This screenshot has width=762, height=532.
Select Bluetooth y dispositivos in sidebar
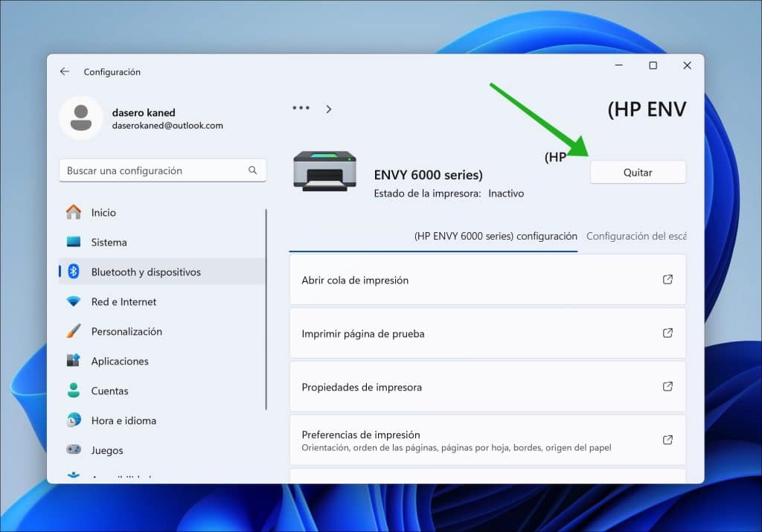[x=162, y=272]
